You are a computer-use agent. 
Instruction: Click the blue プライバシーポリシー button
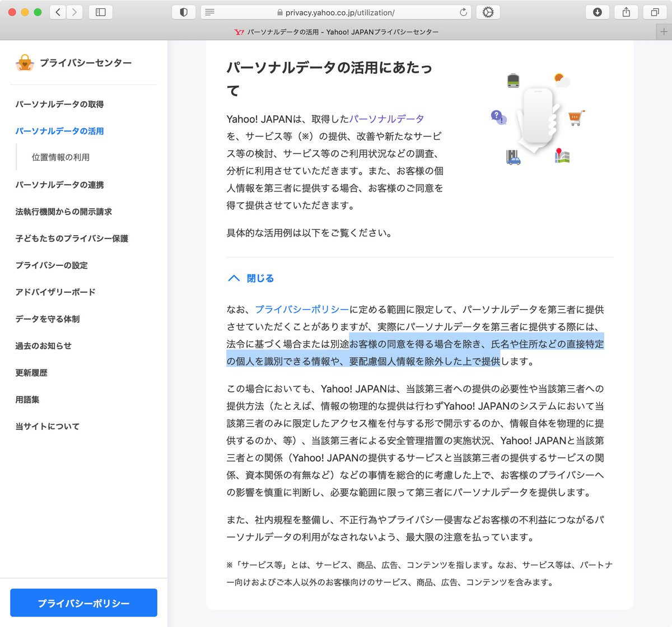click(83, 603)
